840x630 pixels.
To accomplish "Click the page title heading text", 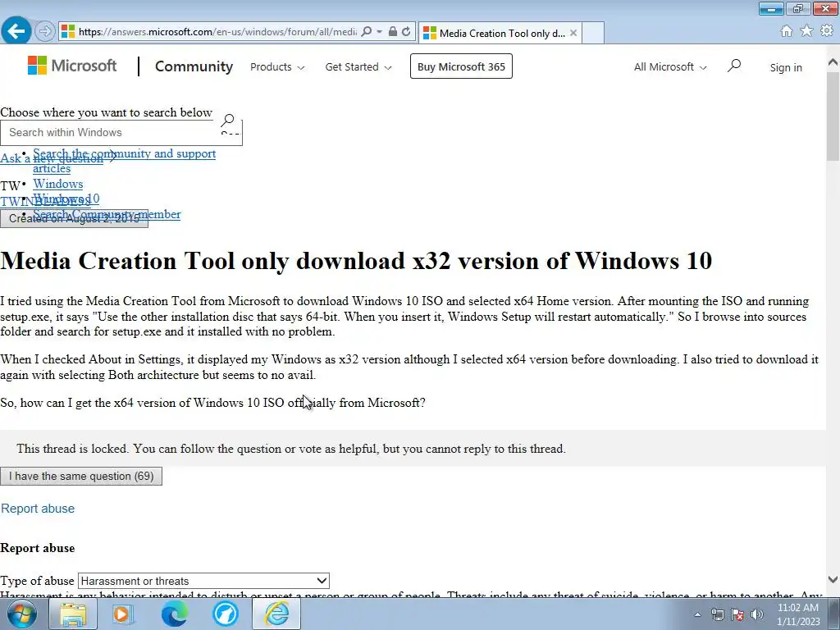I will click(x=356, y=261).
